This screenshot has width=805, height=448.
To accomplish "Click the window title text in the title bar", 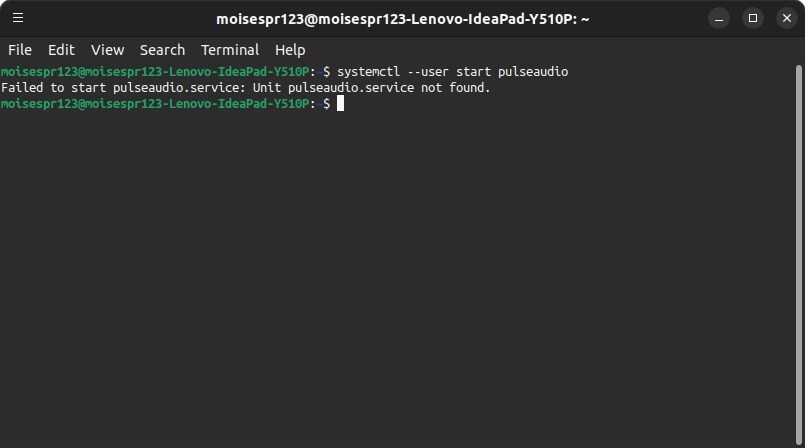I will coord(402,18).
